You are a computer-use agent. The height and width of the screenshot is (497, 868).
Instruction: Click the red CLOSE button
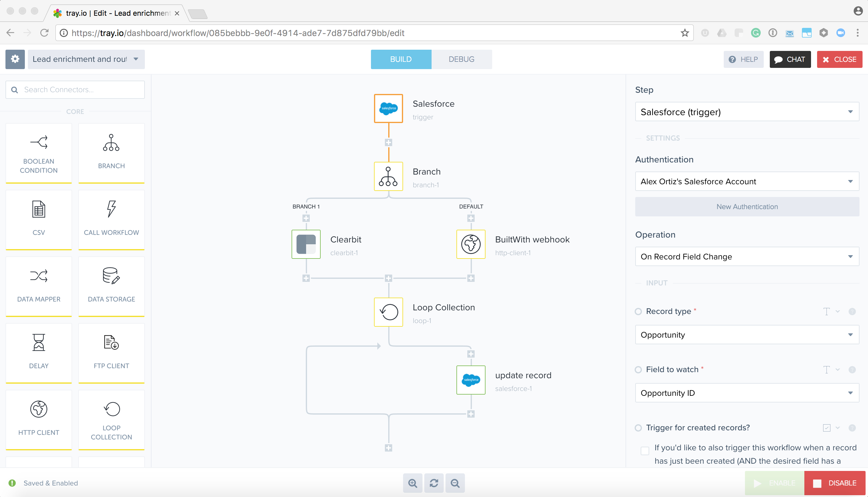point(839,59)
